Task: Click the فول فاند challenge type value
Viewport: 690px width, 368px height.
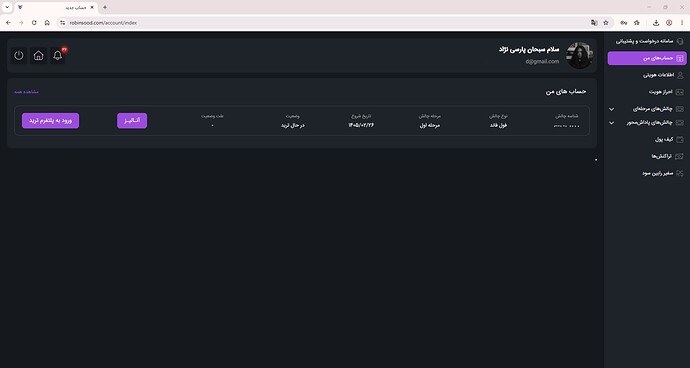Action: click(499, 125)
